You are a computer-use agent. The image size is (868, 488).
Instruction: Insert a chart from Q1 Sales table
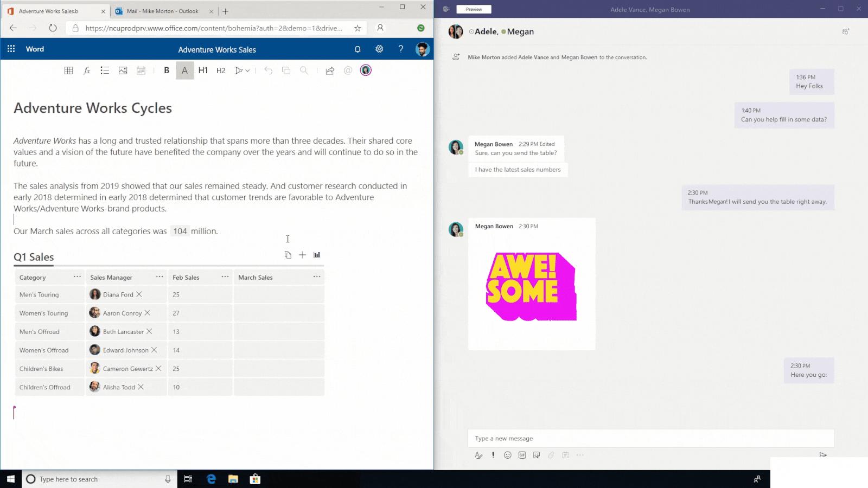pos(317,255)
